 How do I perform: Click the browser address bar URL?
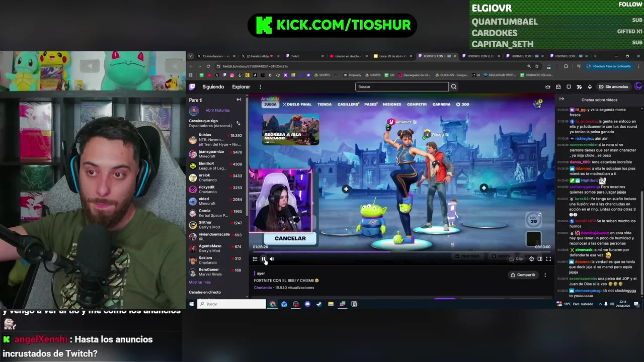(255, 66)
